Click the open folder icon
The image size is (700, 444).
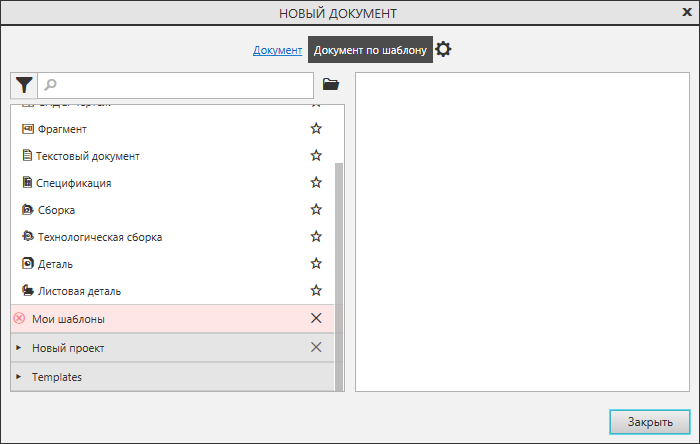pos(331,85)
